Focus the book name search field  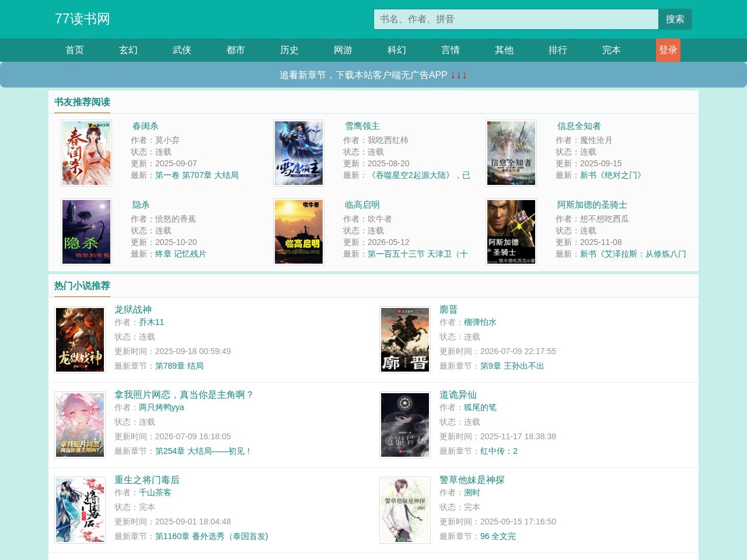(x=516, y=19)
